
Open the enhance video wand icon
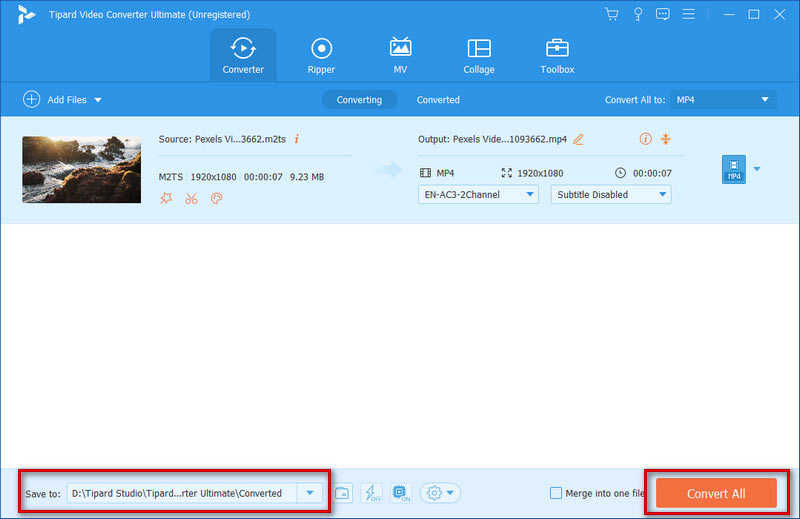point(166,198)
